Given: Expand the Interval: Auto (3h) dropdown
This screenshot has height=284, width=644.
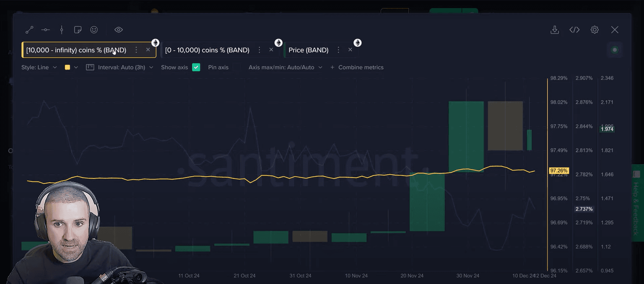Looking at the screenshot, I should 119,67.
